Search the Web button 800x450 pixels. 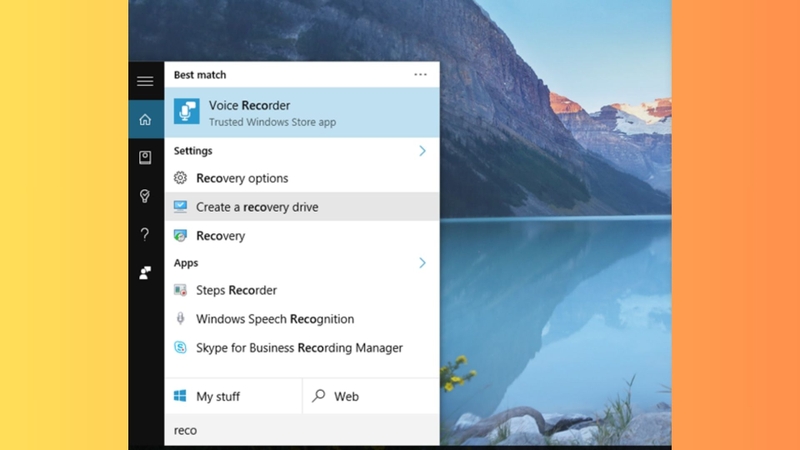point(371,396)
